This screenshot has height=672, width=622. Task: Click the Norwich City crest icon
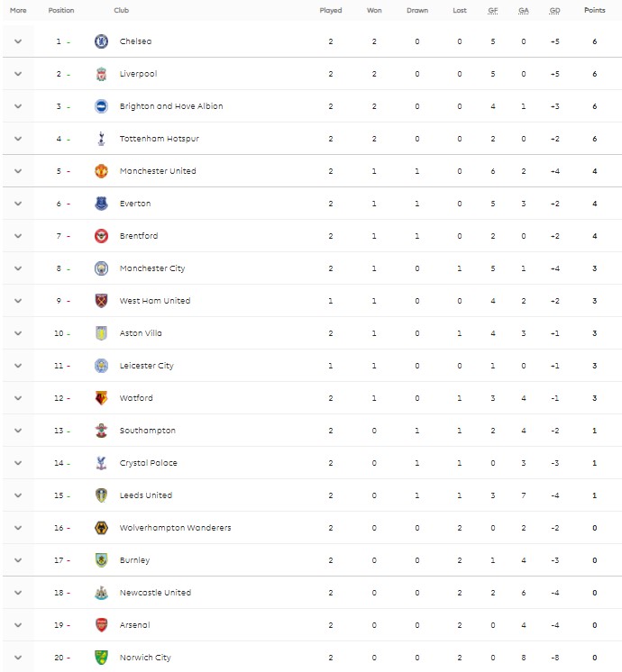click(101, 658)
